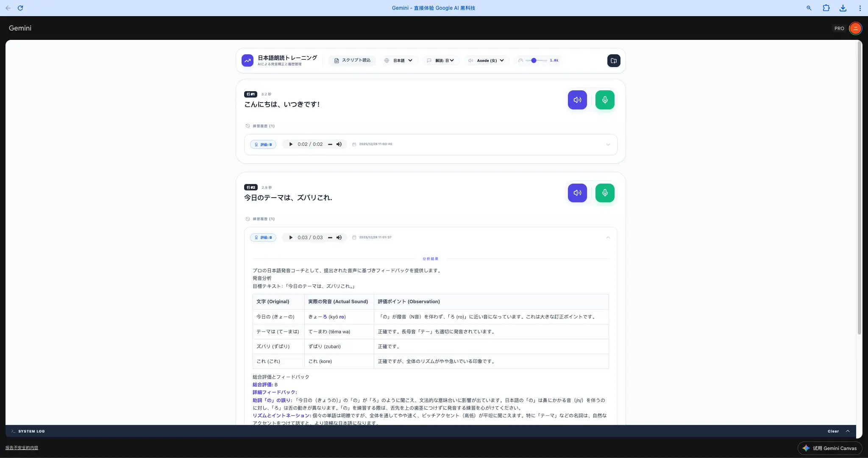Image resolution: width=868 pixels, height=458 pixels.
Task: Mute the line #1 recording playback
Action: tap(339, 144)
